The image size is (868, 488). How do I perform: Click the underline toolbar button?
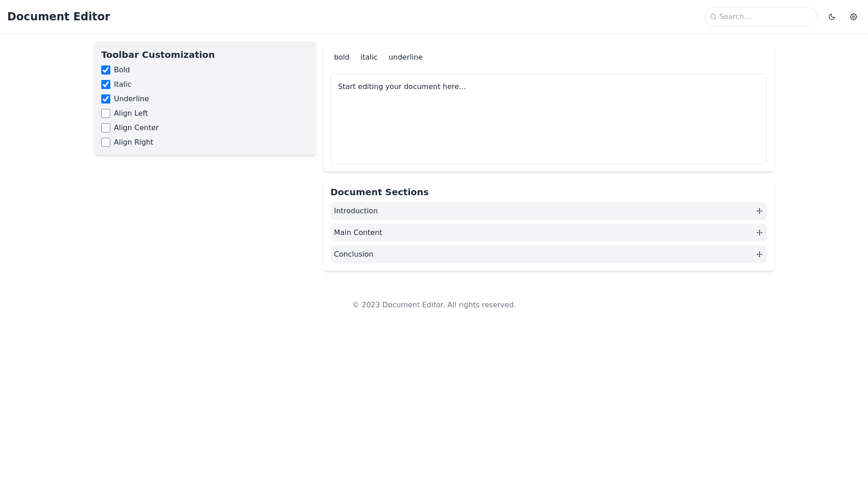(405, 57)
